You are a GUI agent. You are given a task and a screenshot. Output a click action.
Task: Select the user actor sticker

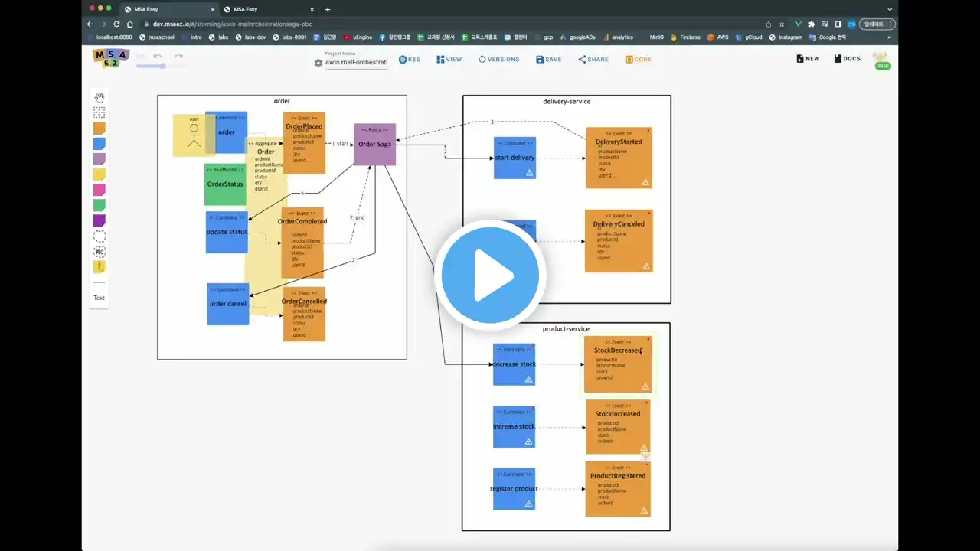click(x=194, y=135)
